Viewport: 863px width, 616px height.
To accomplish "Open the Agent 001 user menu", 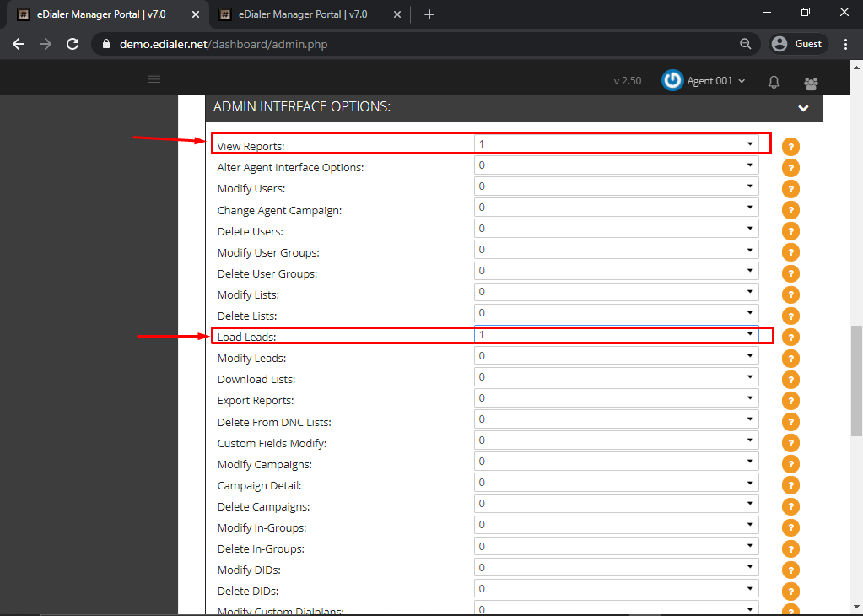I will 704,81.
